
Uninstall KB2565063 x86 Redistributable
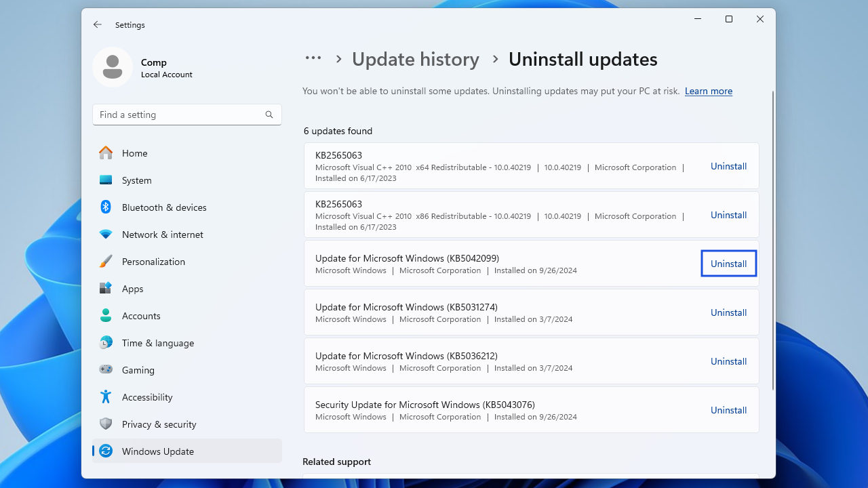[x=729, y=215]
